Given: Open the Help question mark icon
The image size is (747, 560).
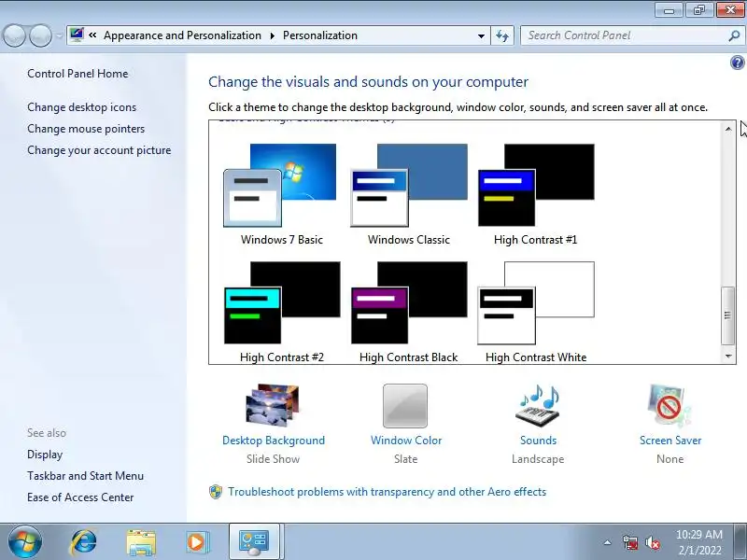Looking at the screenshot, I should [737, 63].
